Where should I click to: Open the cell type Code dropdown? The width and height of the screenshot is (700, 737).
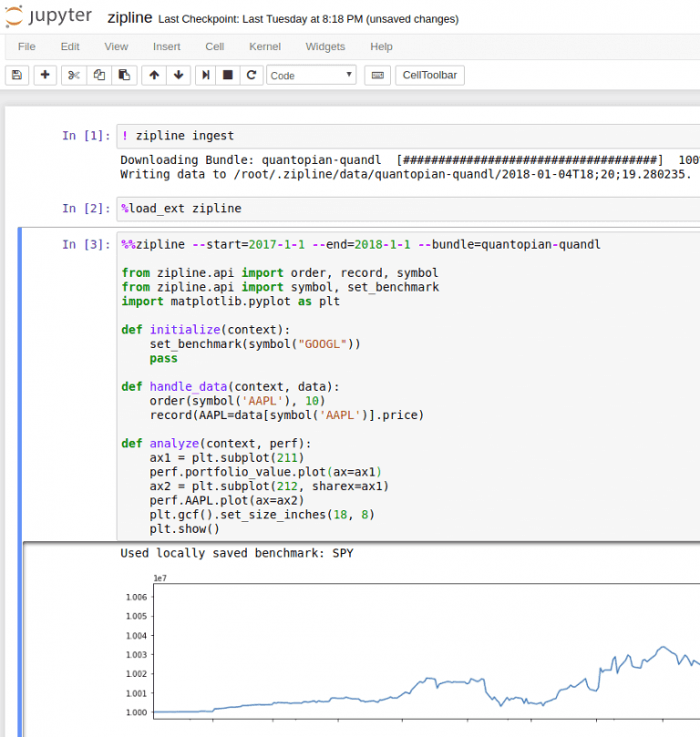[311, 76]
